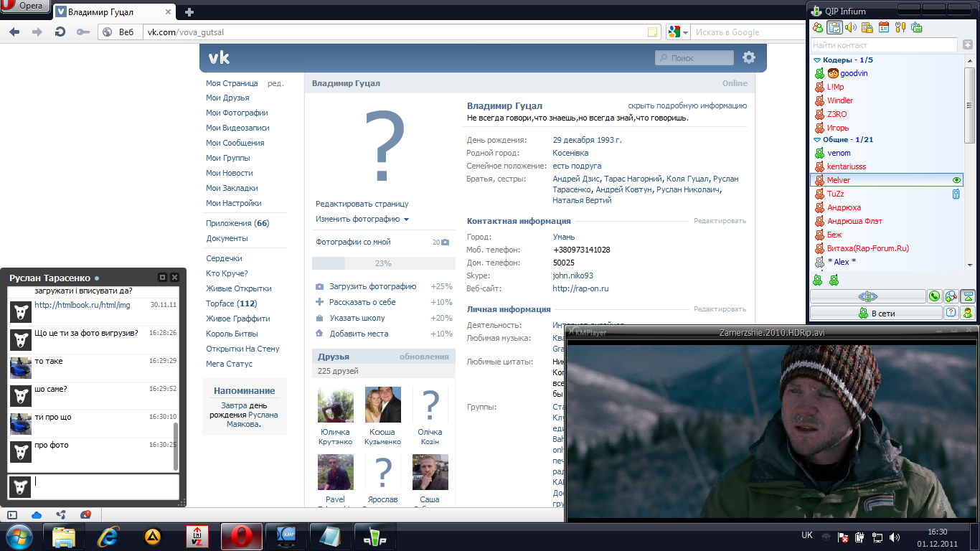Click the green phone call button in QIP

click(934, 296)
